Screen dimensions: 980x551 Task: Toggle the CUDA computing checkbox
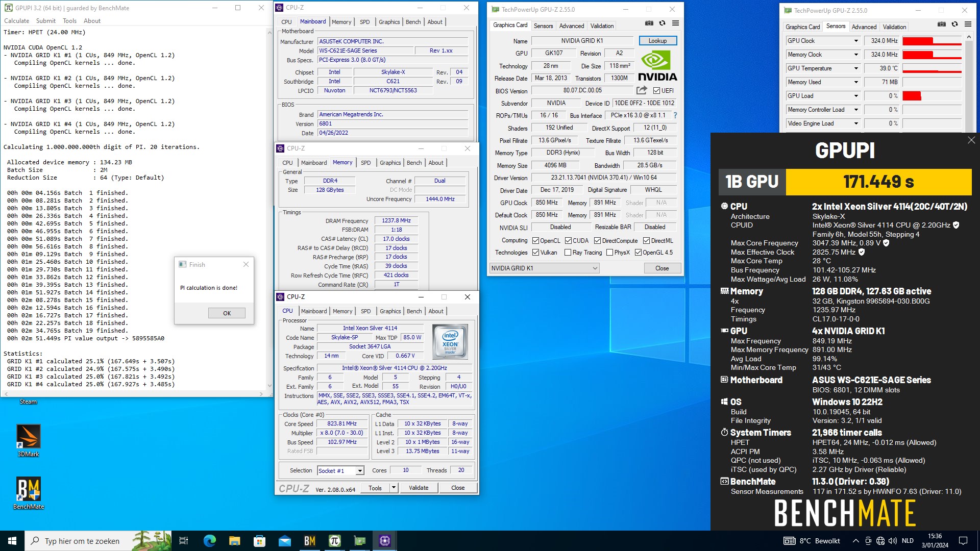(x=568, y=241)
